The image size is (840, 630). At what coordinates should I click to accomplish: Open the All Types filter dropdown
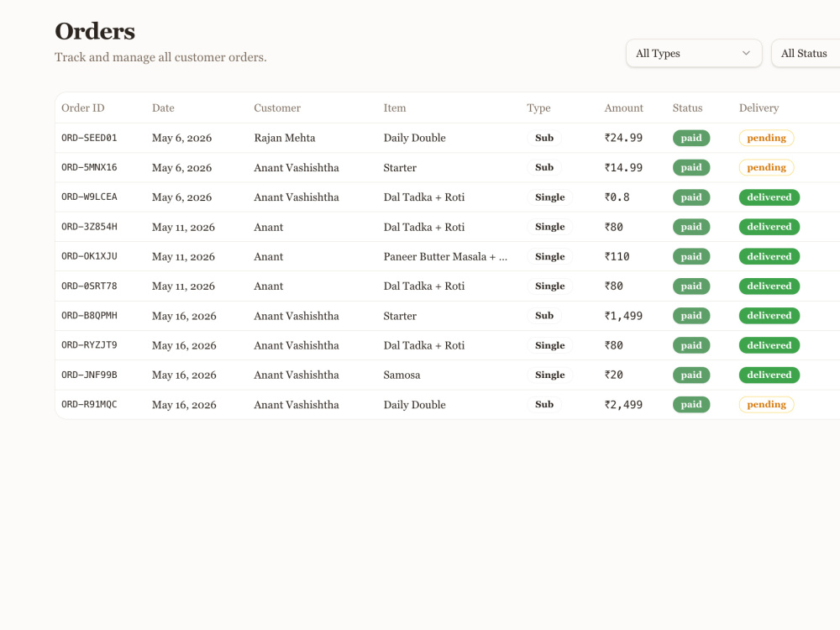click(x=694, y=53)
